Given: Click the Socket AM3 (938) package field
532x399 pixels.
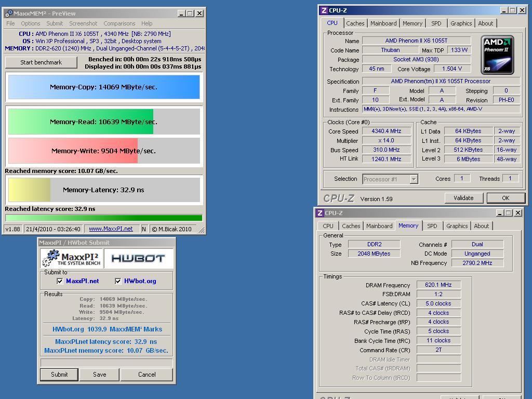Looking at the screenshot, I should [x=416, y=59].
